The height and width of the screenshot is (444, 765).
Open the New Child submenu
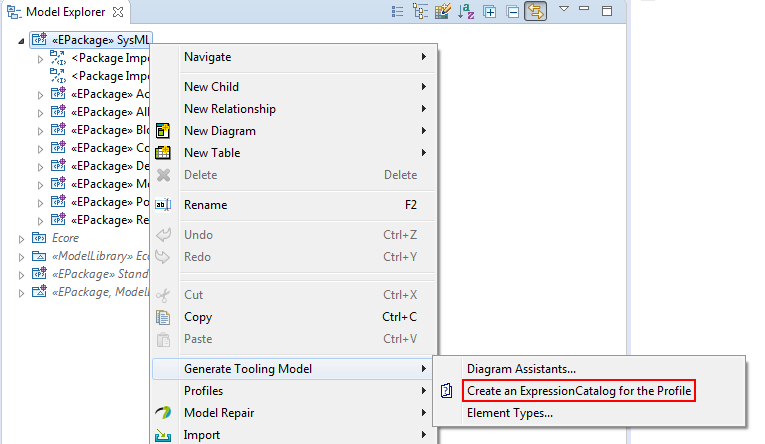tap(295, 87)
